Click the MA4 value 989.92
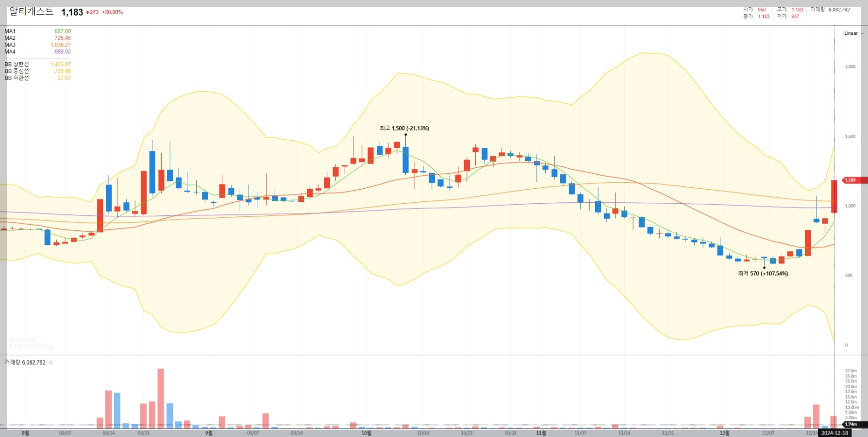The width and height of the screenshot is (868, 437). 63,51
